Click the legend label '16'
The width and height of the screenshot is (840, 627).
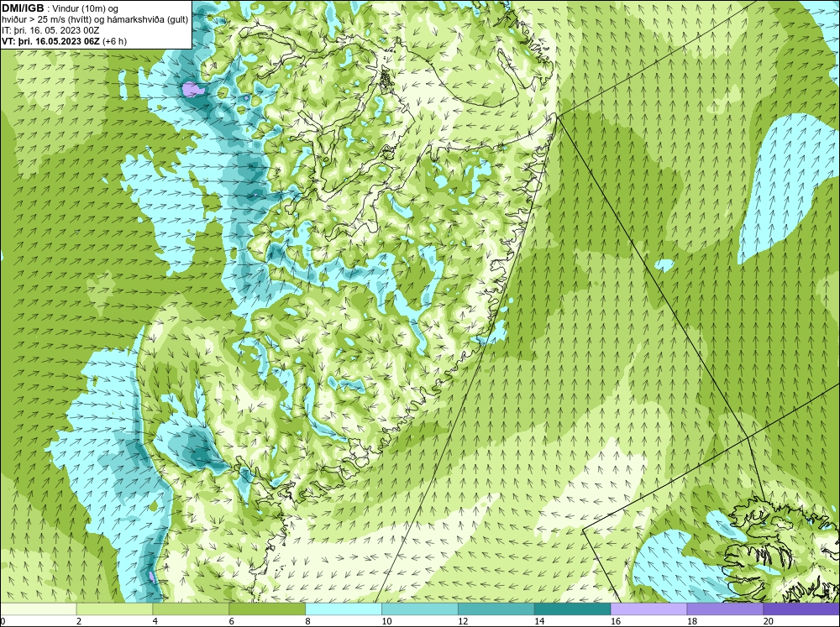click(616, 621)
